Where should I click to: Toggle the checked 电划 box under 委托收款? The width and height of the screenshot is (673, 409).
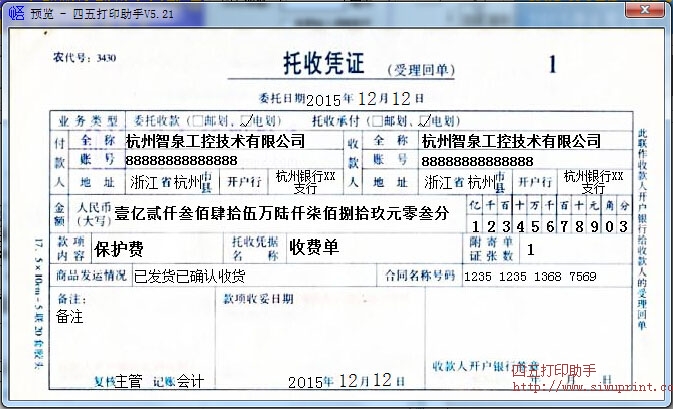click(246, 121)
